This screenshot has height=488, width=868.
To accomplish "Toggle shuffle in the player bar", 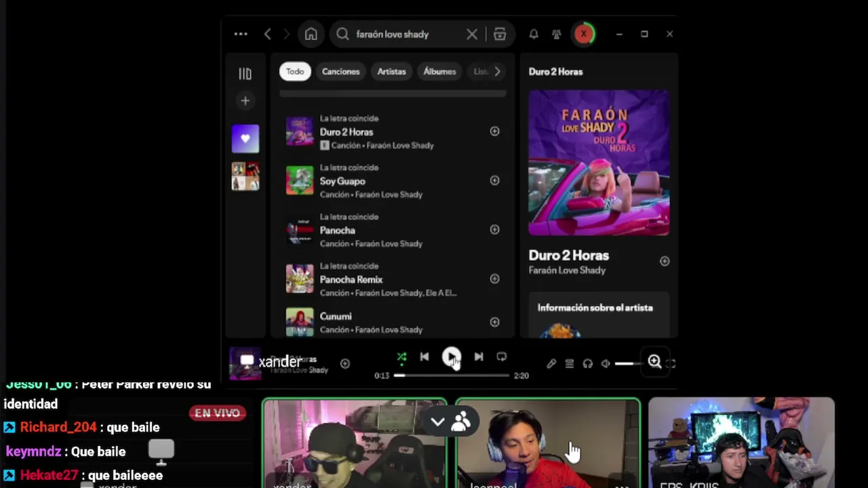I will pyautogui.click(x=401, y=357).
